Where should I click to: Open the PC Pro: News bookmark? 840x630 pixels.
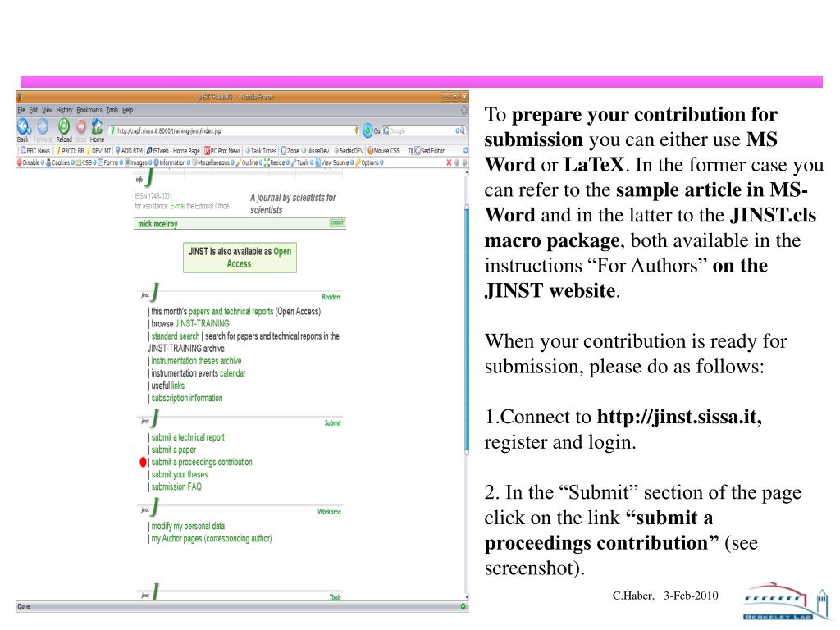click(223, 151)
